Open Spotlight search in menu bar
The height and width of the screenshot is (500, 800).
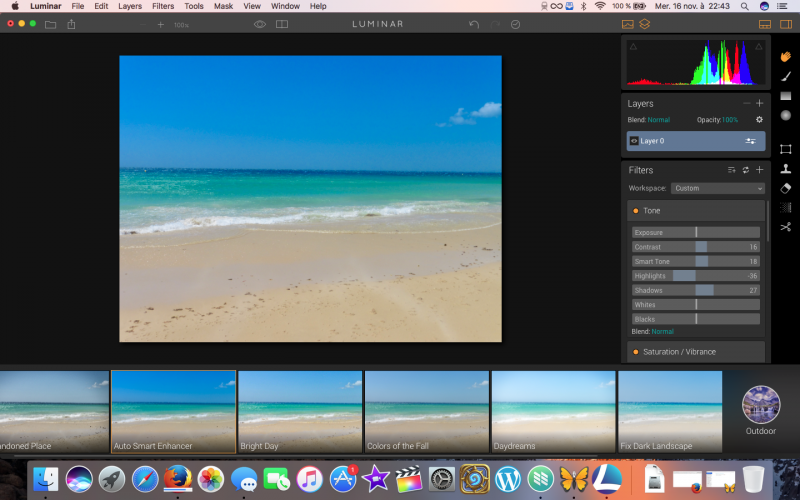point(744,6)
